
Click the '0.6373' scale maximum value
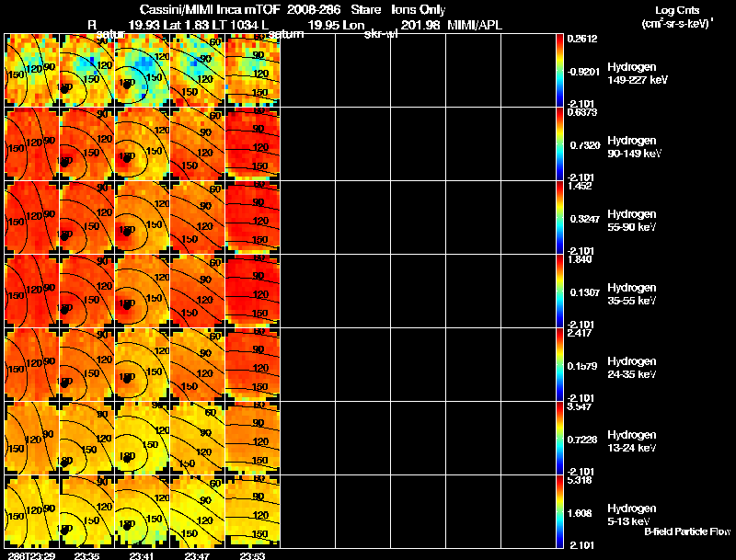tap(582, 112)
